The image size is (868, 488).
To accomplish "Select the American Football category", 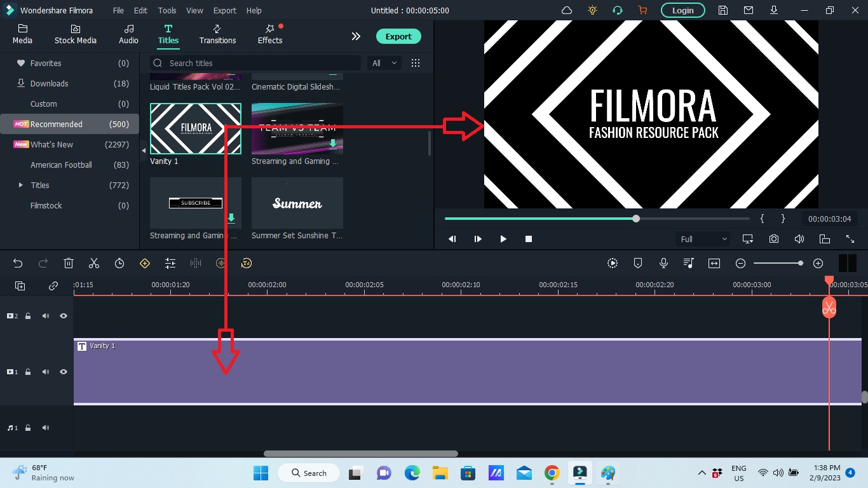I will [x=70, y=165].
